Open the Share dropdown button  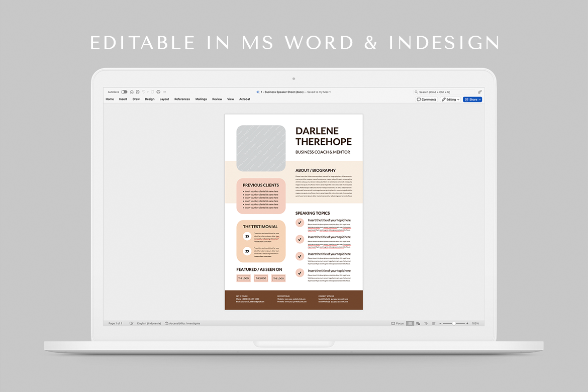(x=472, y=100)
